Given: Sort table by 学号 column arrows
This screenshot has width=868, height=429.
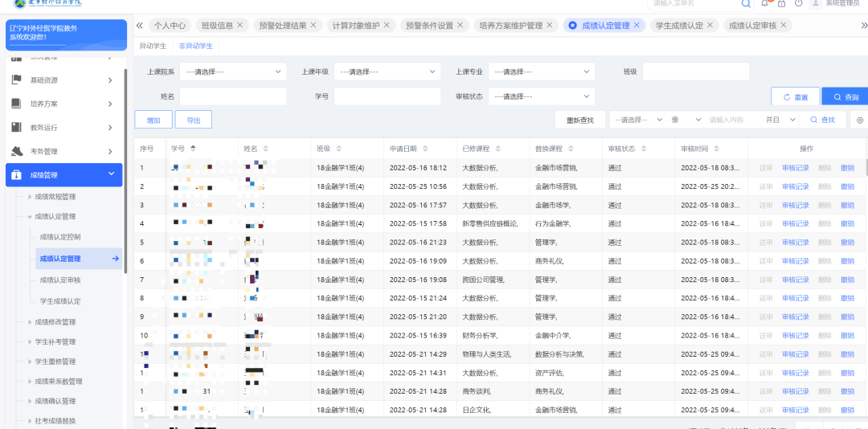Looking at the screenshot, I should click(193, 149).
